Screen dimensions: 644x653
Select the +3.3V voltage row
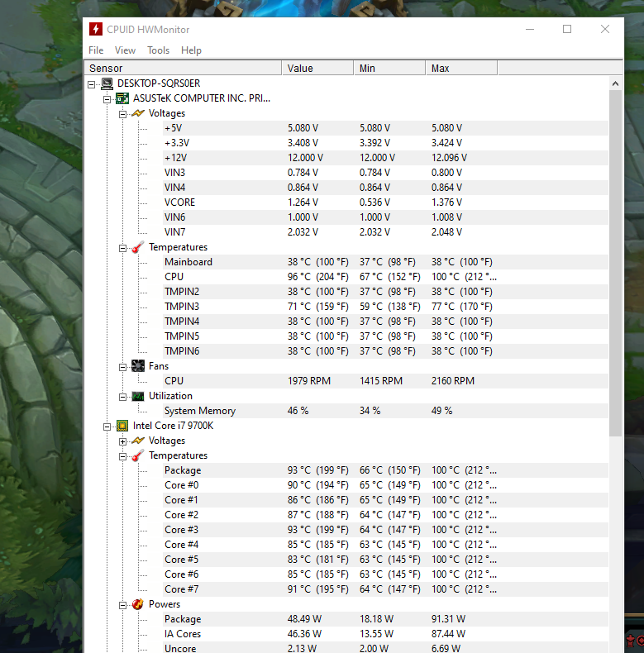tap(385, 143)
